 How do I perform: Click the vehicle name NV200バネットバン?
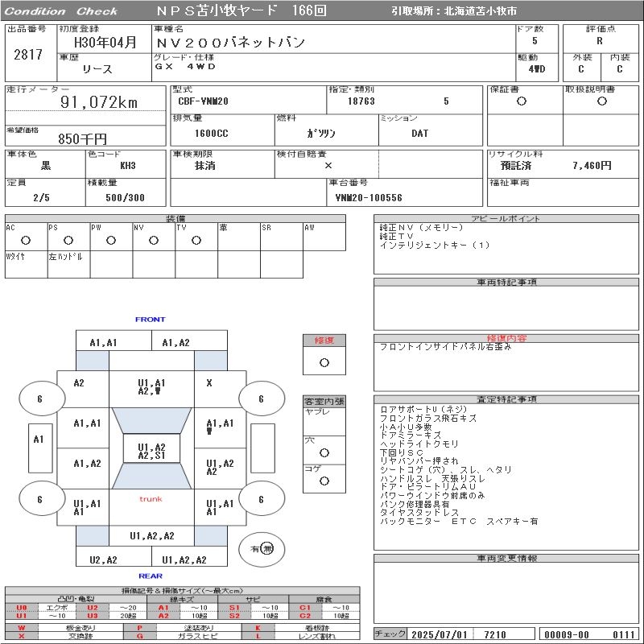[x=230, y=43]
